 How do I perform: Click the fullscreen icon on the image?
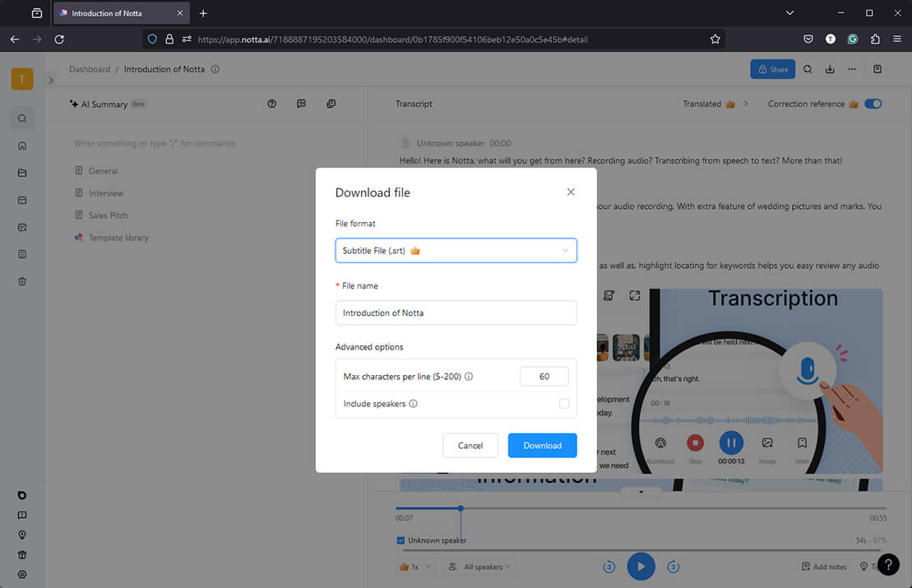click(x=635, y=296)
